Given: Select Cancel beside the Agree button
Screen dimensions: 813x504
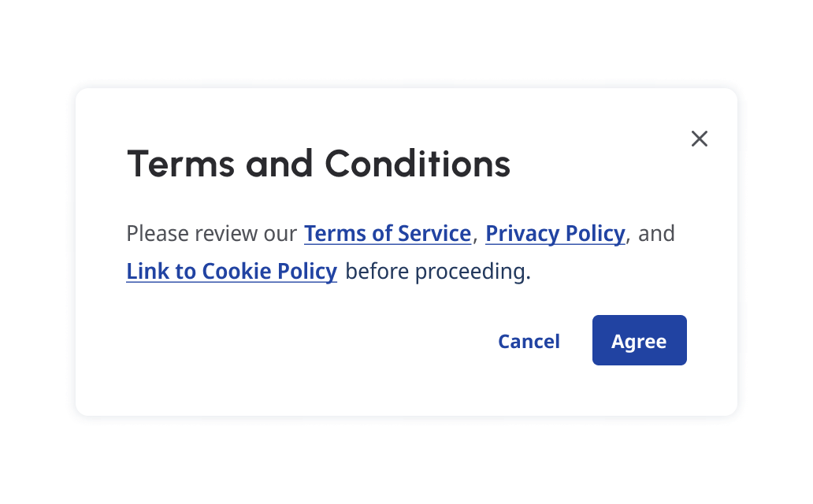Looking at the screenshot, I should 529,341.
